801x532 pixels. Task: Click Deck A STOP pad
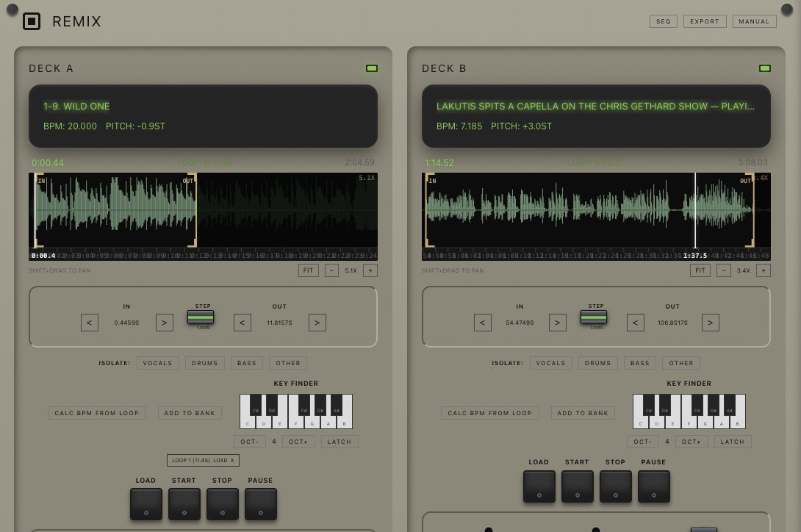pyautogui.click(x=223, y=504)
